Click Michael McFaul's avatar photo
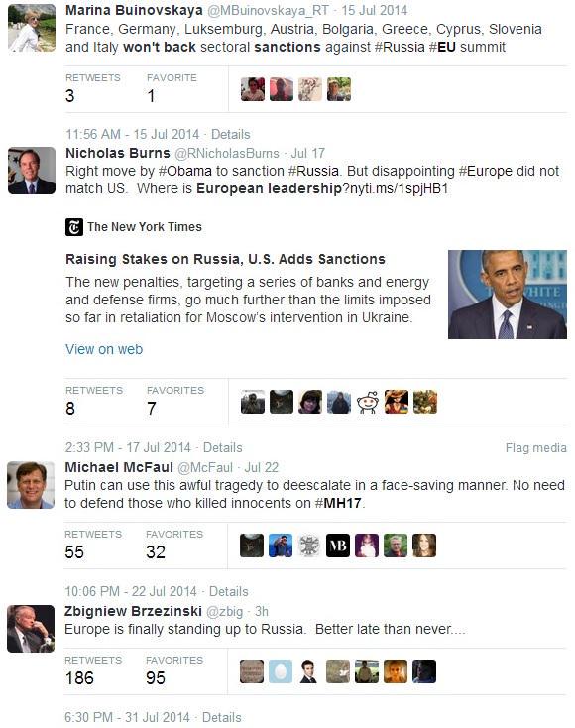Viewport: 575px width, 728px height. (31, 485)
